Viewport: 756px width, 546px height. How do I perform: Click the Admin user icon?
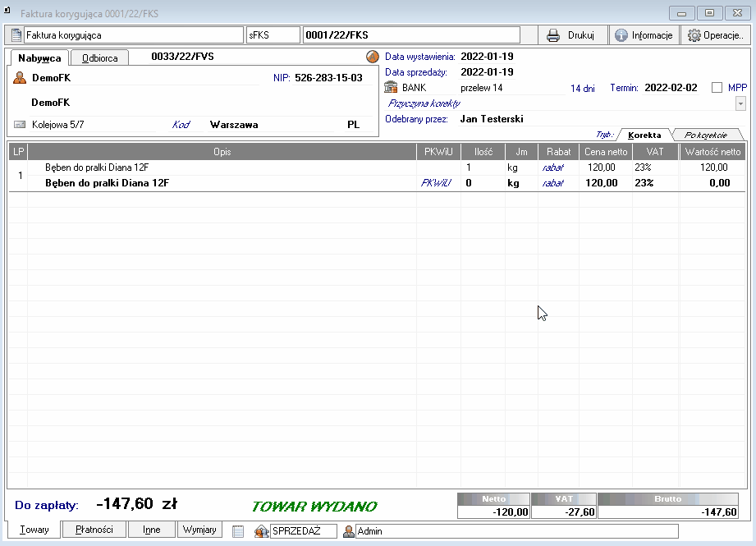click(x=348, y=531)
